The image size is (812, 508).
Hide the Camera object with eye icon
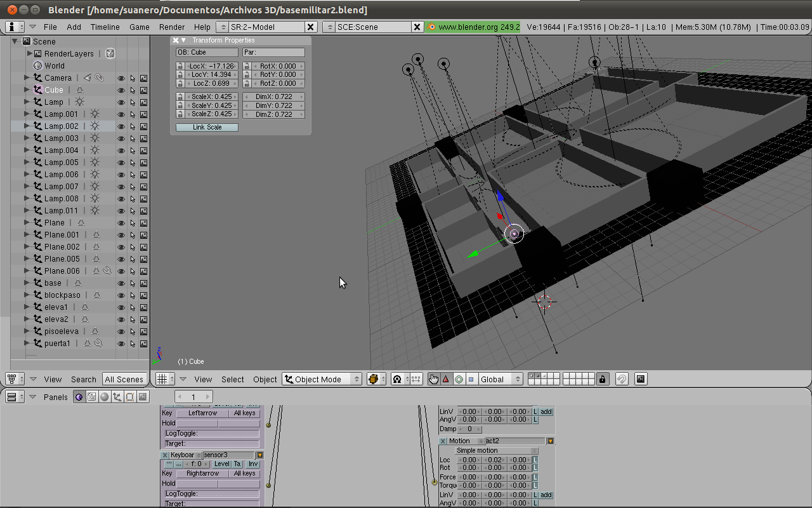tap(121, 78)
